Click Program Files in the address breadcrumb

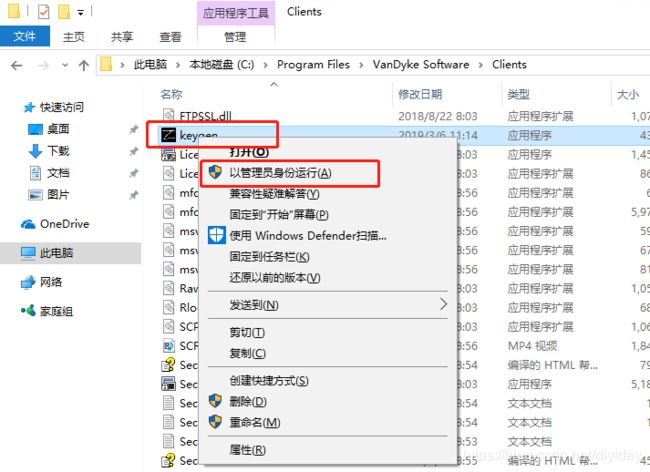tap(313, 65)
